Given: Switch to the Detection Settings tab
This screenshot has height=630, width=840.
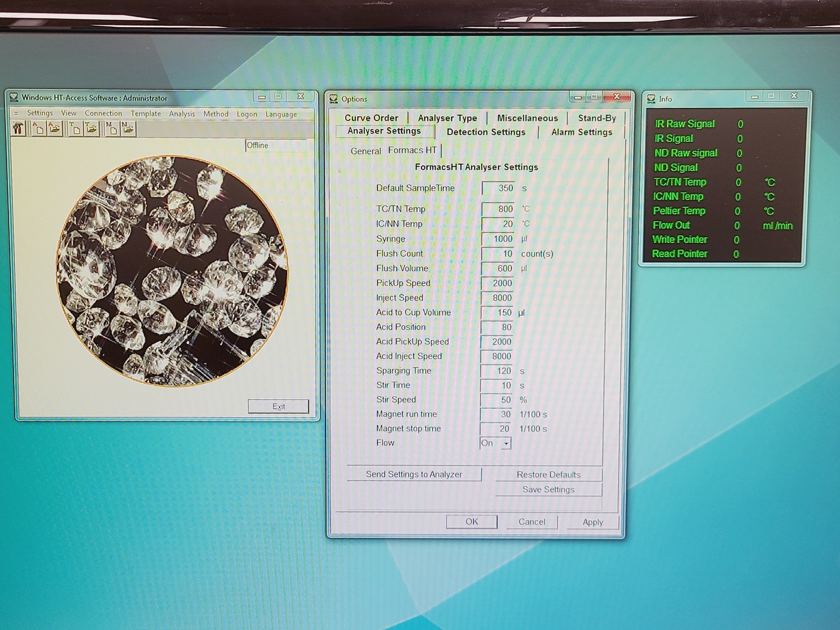Looking at the screenshot, I should pyautogui.click(x=486, y=132).
